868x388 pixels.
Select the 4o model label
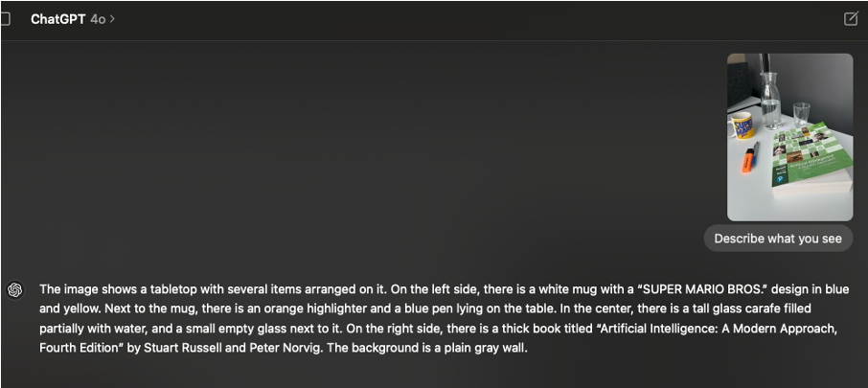98,19
